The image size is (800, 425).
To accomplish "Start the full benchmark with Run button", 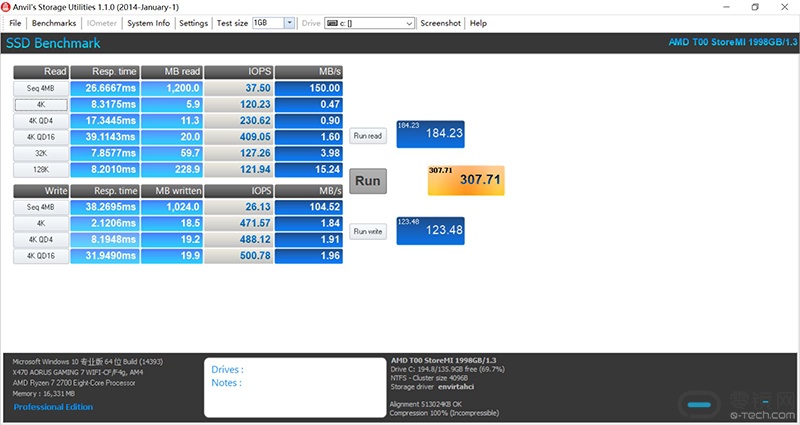I will click(x=368, y=181).
